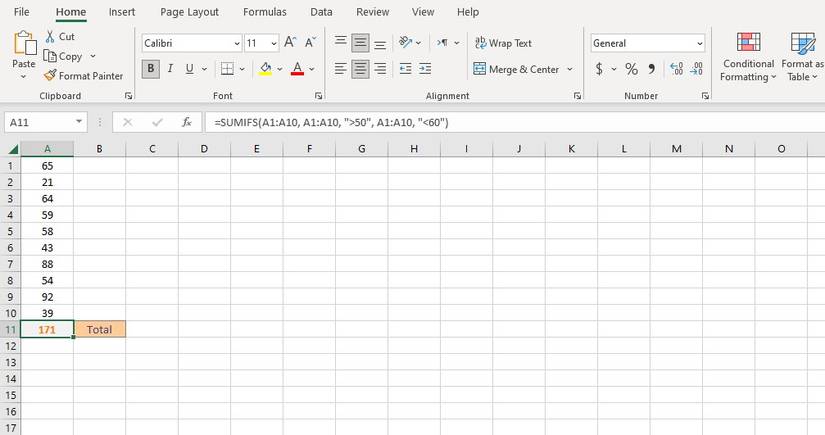825x435 pixels.
Task: Click the Orientation text rotation icon
Action: point(405,42)
